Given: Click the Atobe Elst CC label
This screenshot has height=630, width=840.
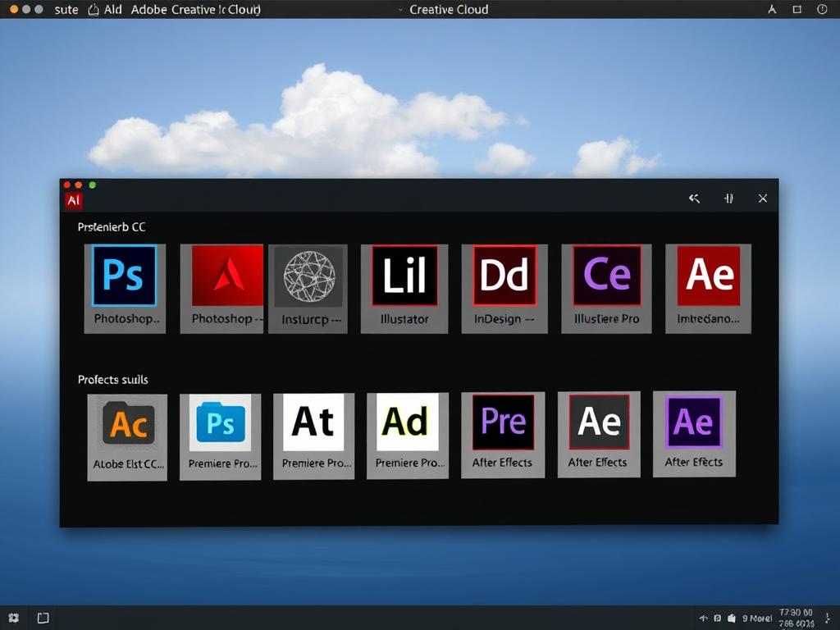Looking at the screenshot, I should click(x=129, y=464).
